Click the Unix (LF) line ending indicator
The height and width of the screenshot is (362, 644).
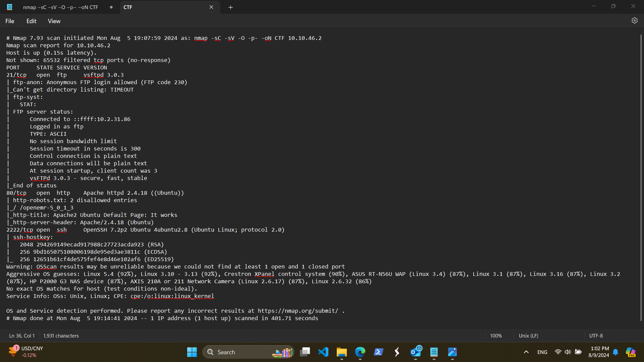[x=528, y=336]
